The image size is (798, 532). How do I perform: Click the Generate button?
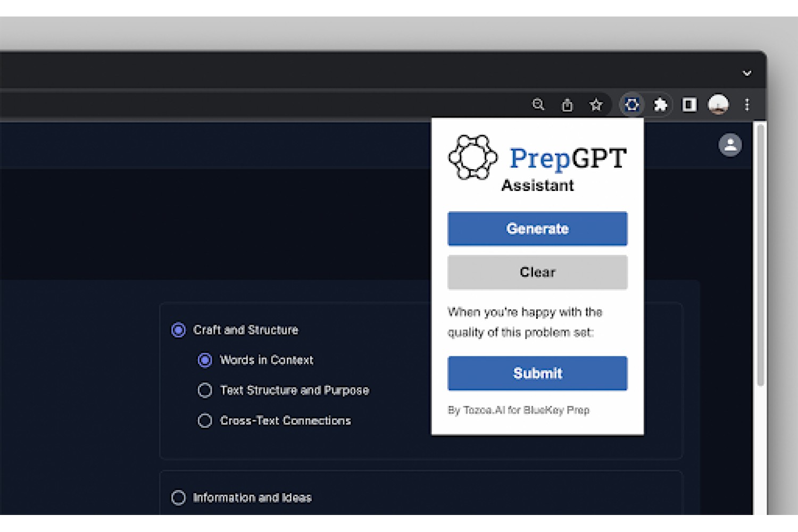537,229
